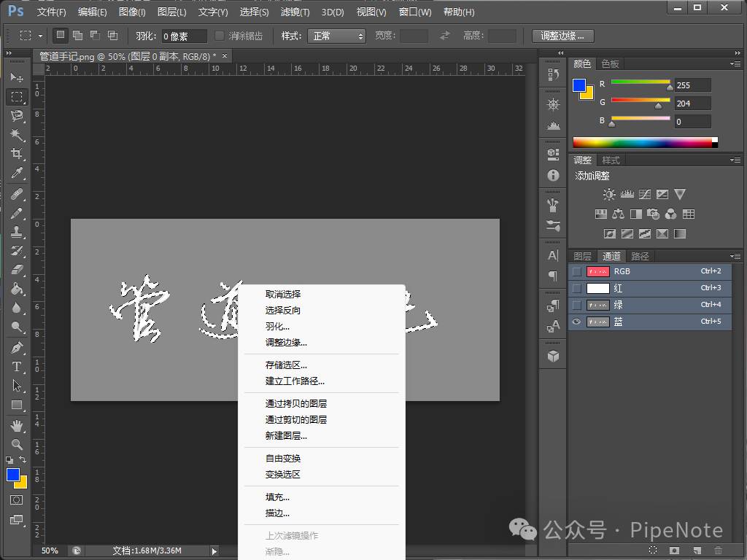
Task: Click Levels adjustment icon
Action: pyautogui.click(x=627, y=194)
